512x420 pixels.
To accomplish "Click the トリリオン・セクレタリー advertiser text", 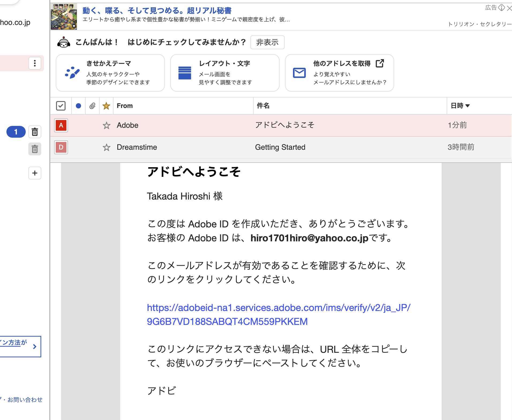I will (x=480, y=24).
